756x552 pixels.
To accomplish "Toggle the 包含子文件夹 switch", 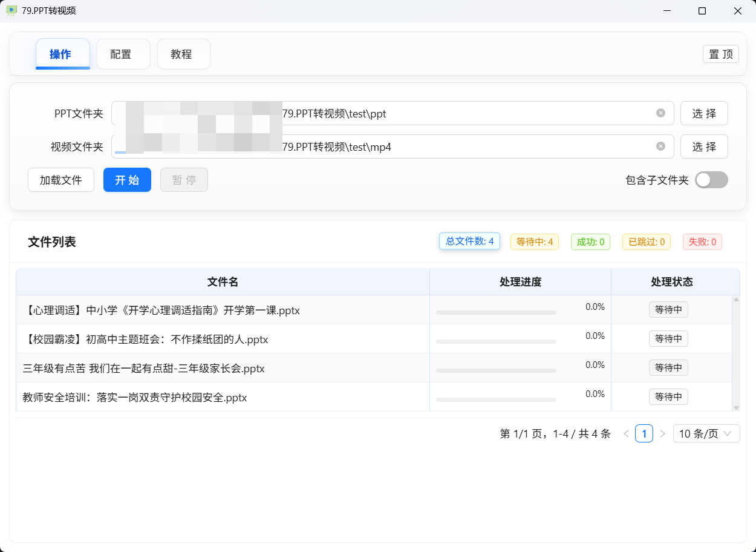I will coord(711,180).
